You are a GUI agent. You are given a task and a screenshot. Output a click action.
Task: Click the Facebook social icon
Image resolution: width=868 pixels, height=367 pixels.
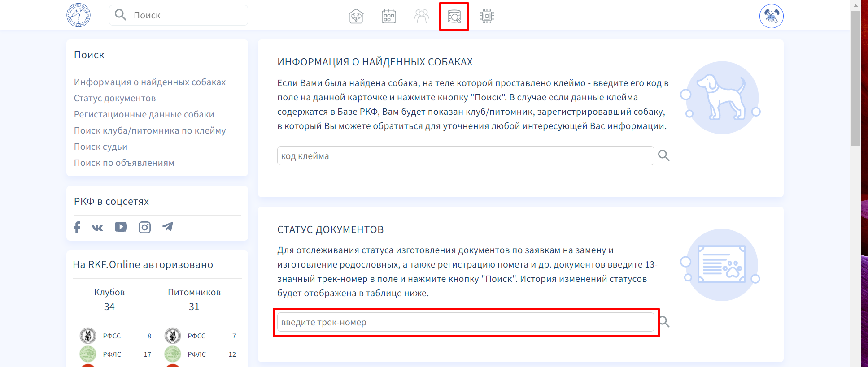coord(77,227)
